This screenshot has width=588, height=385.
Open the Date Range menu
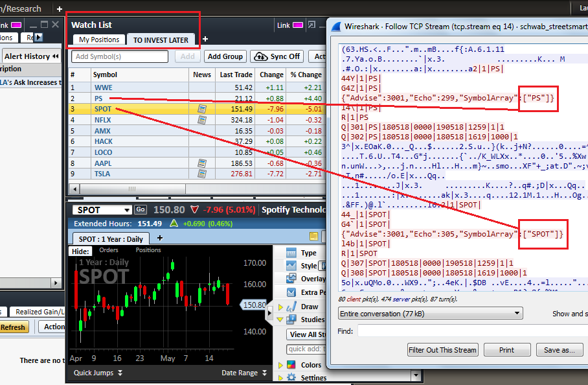[x=244, y=373]
